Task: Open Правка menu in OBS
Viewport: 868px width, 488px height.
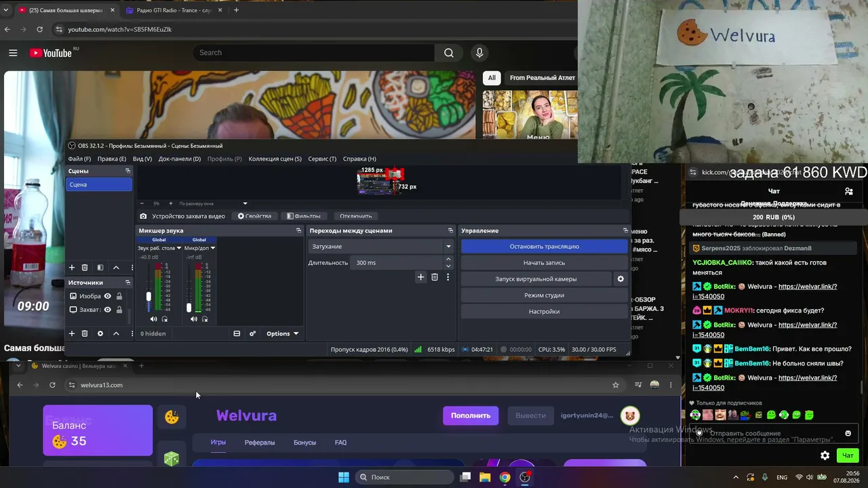Action: 112,159
